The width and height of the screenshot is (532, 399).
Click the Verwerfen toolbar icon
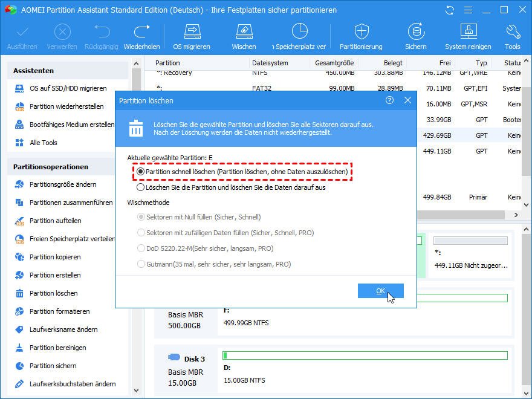point(62,32)
